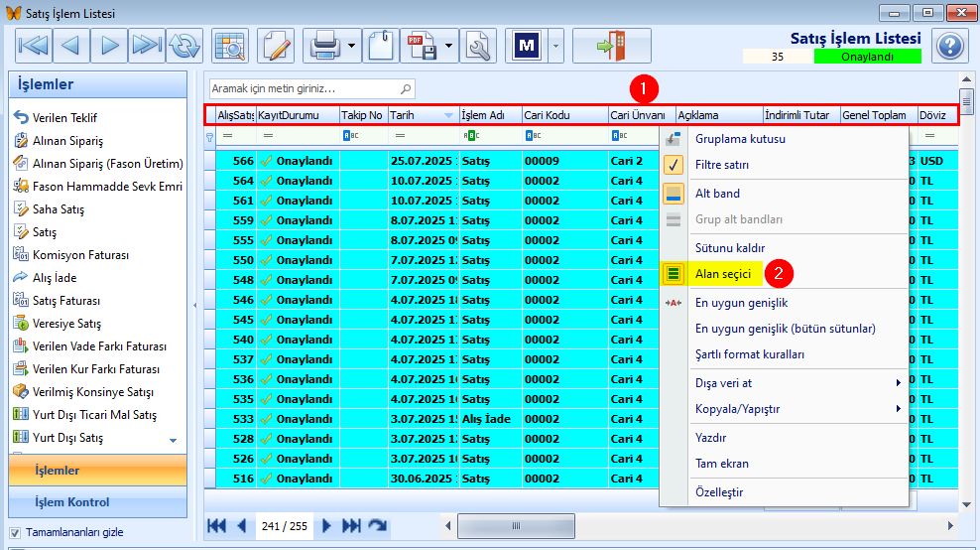Toggle the Tamamlananları gizle checkbox
The width and height of the screenshot is (980, 550).
[15, 532]
